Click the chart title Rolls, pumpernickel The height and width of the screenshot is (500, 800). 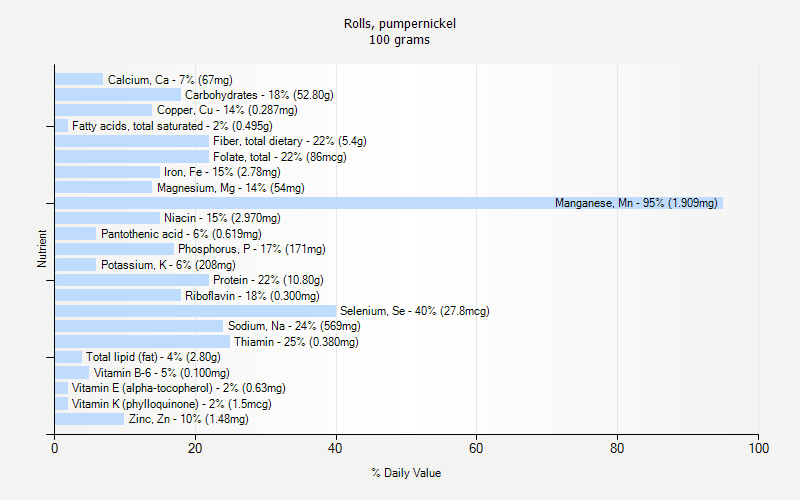click(x=400, y=24)
